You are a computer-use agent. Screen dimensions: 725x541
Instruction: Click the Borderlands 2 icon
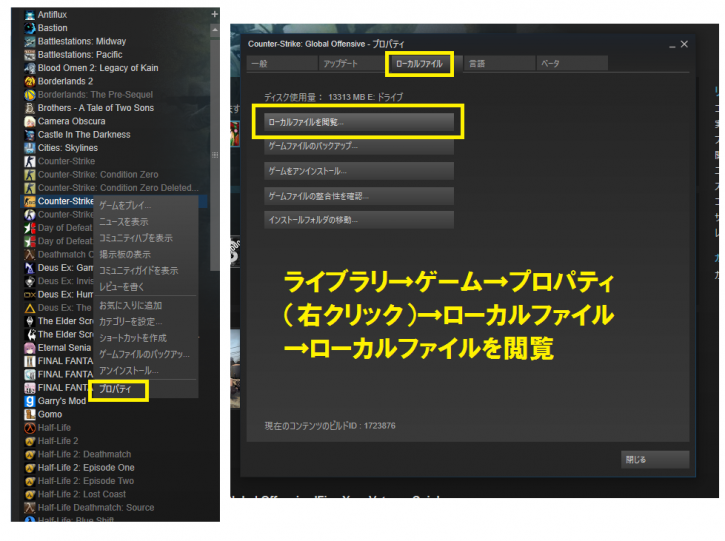point(30,81)
